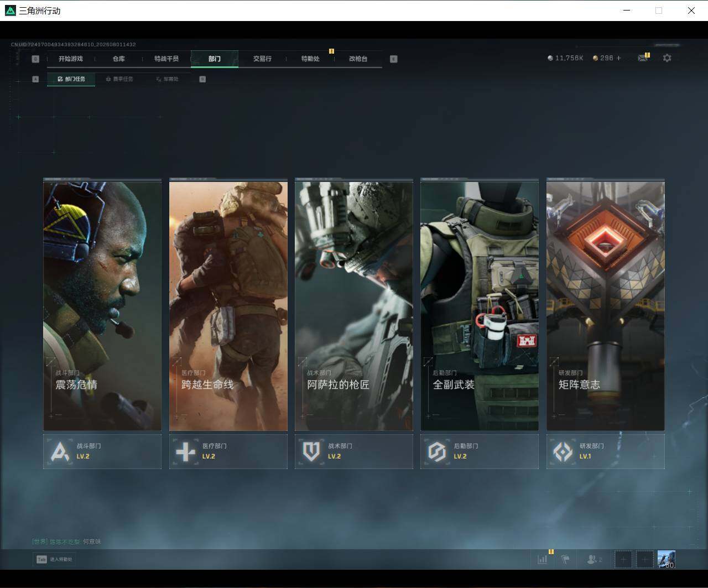The height and width of the screenshot is (588, 708).
Task: Open the settings gear icon
Action: (x=667, y=58)
